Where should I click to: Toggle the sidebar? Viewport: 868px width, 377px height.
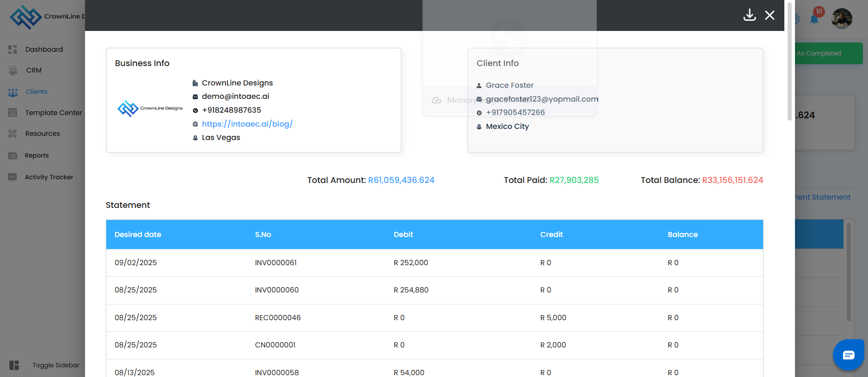click(14, 365)
